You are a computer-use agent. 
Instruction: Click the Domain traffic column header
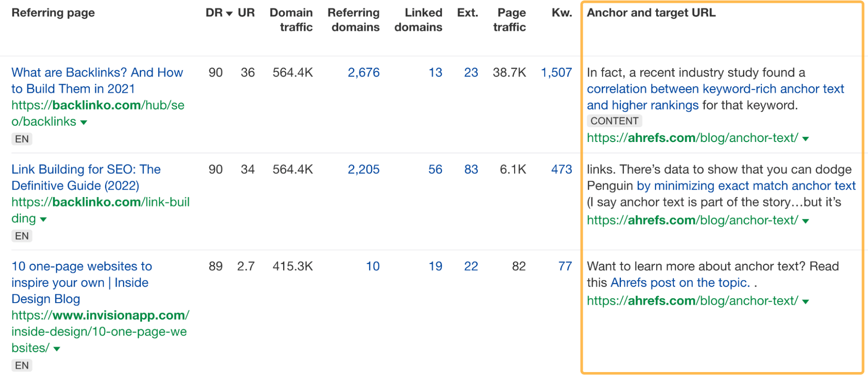(x=291, y=20)
